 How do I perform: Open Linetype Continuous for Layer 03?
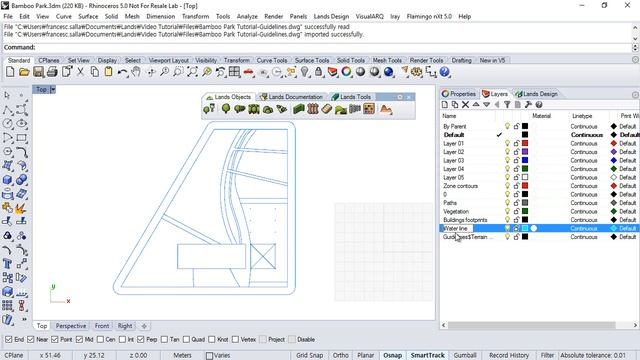point(584,160)
